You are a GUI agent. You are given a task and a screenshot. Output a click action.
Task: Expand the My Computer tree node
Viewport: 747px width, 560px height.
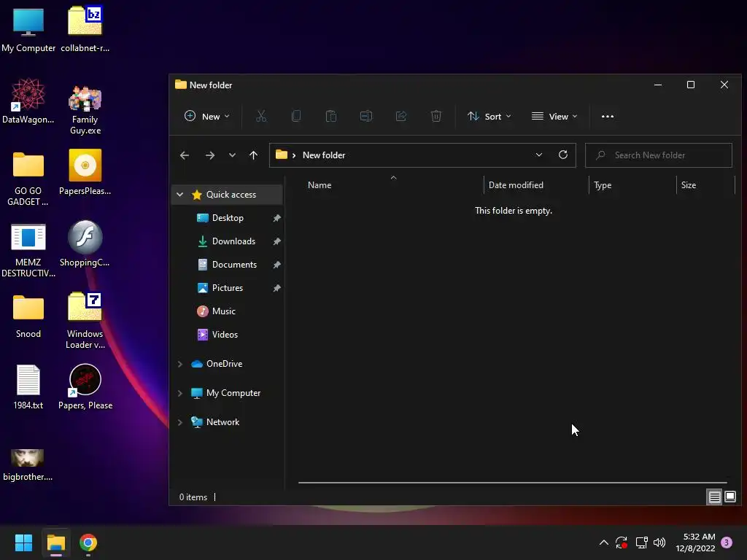tap(179, 393)
